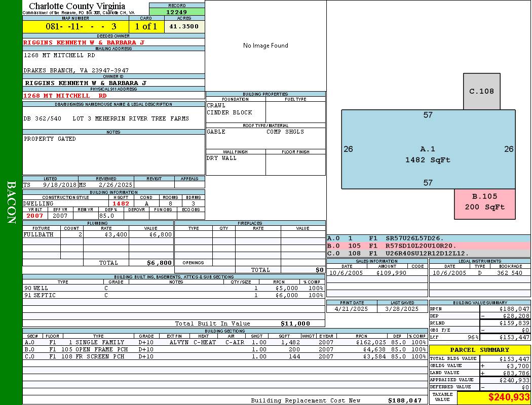Image resolution: width=532 pixels, height=405 pixels.
Task: Click print date 4/21/2025
Action: pos(351,309)
